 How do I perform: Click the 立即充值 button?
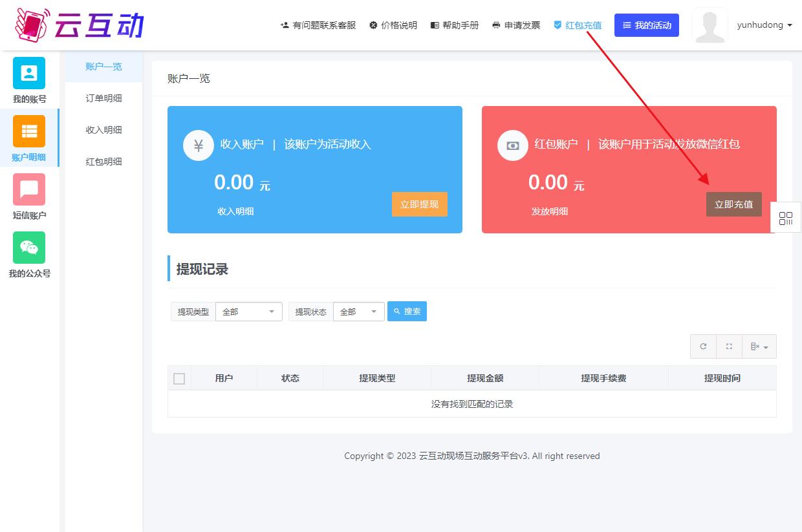[x=733, y=204]
